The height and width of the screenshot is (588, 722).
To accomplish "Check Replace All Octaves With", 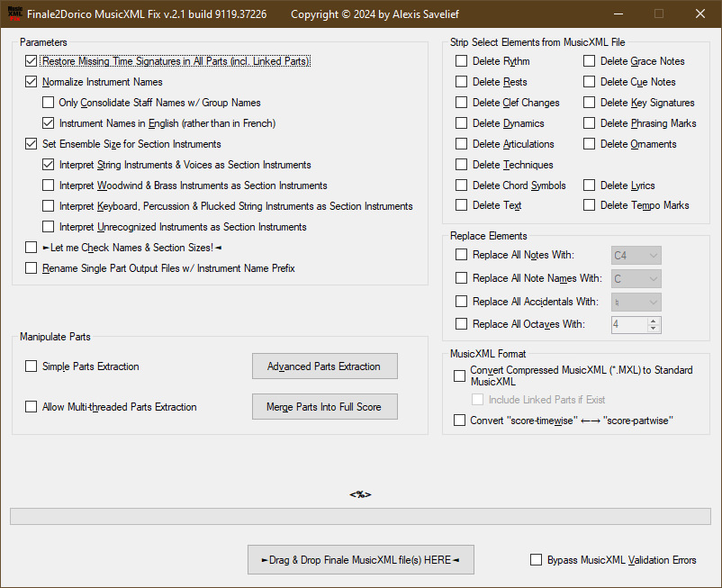I will [x=461, y=323].
